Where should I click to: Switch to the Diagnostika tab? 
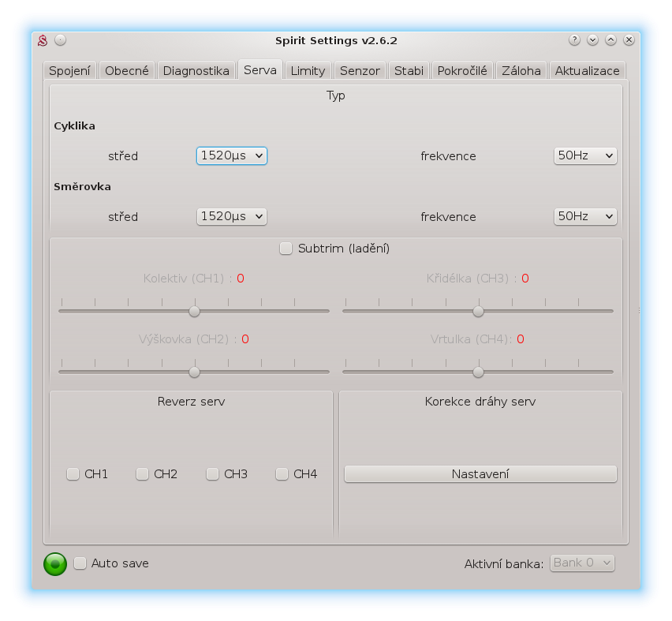click(x=196, y=70)
